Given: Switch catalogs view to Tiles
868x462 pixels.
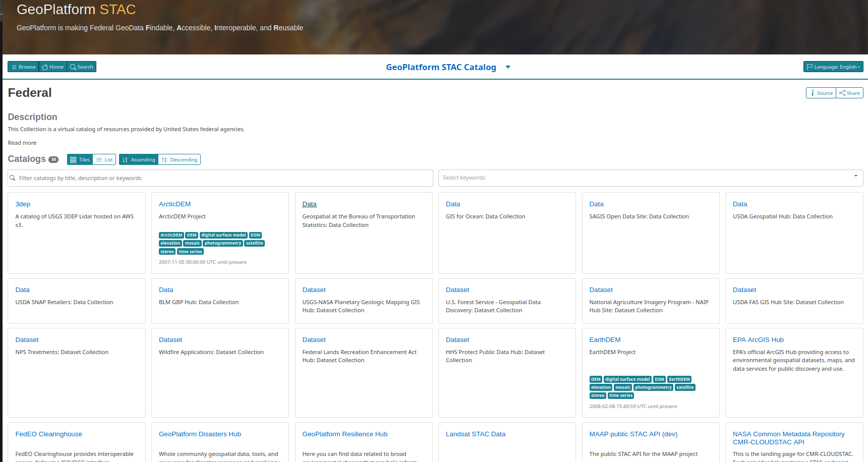Looking at the screenshot, I should click(80, 160).
